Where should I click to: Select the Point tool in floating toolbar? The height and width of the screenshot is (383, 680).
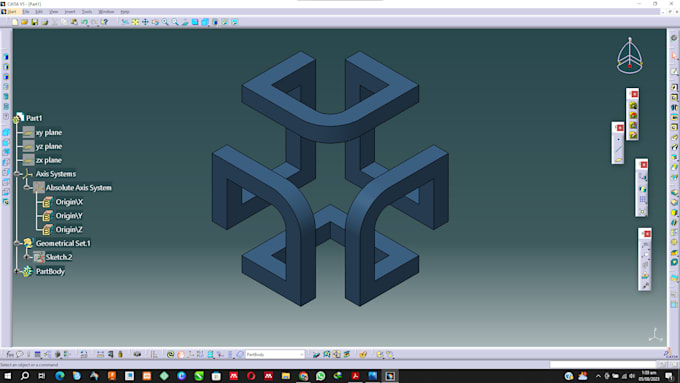pos(618,139)
